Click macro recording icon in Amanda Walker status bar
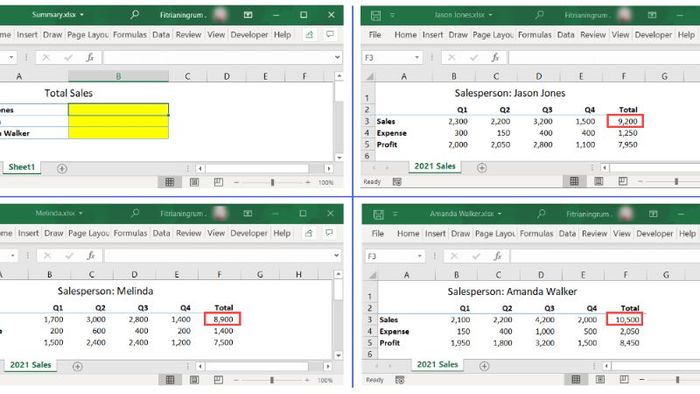 [x=400, y=380]
